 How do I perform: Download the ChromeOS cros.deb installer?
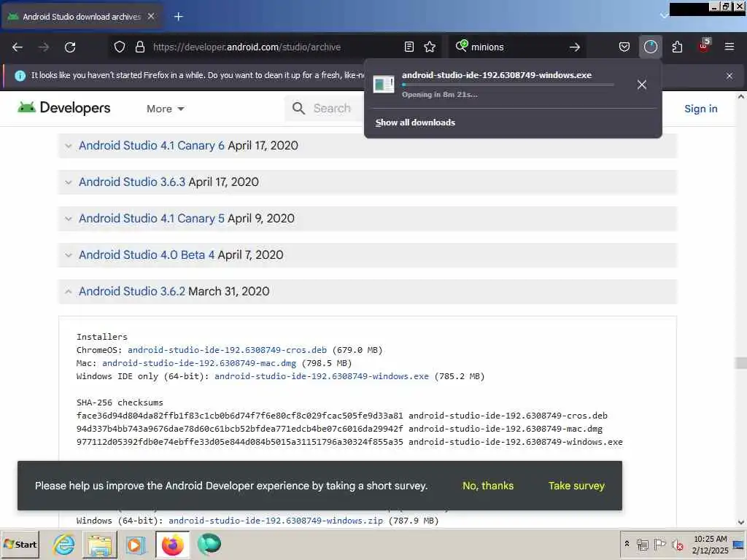pos(228,350)
